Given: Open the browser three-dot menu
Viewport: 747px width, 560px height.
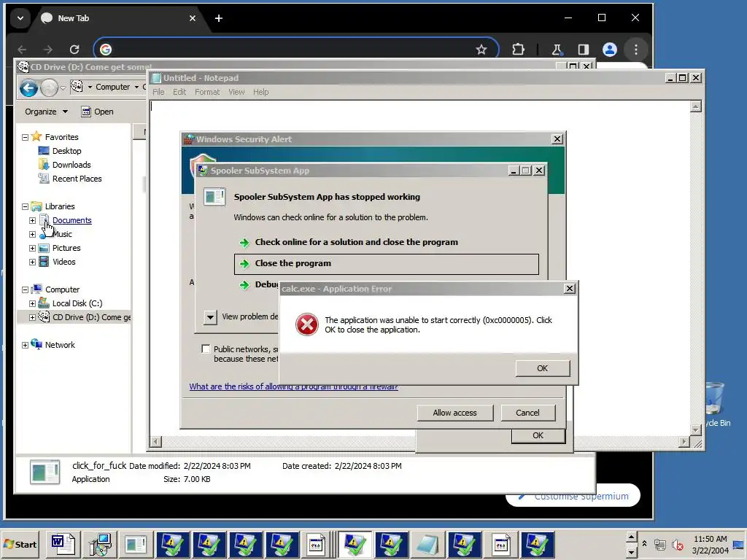Looking at the screenshot, I should point(636,50).
